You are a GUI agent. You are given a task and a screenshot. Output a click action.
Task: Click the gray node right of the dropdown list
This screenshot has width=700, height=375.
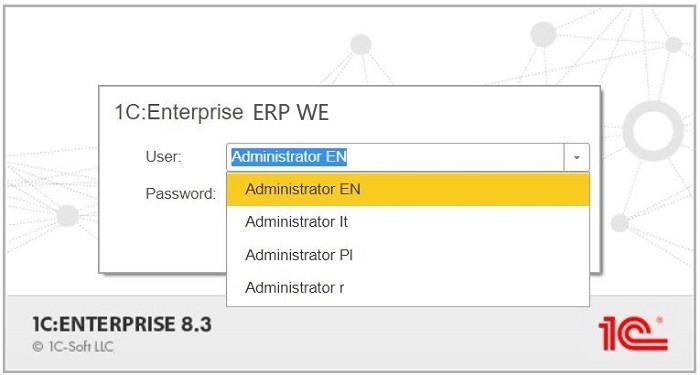tap(620, 222)
